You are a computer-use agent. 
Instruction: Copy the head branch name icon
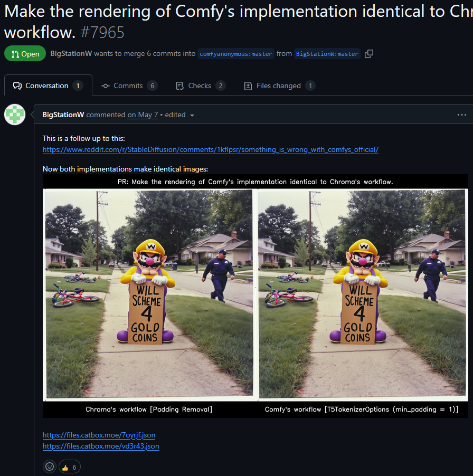tap(369, 54)
